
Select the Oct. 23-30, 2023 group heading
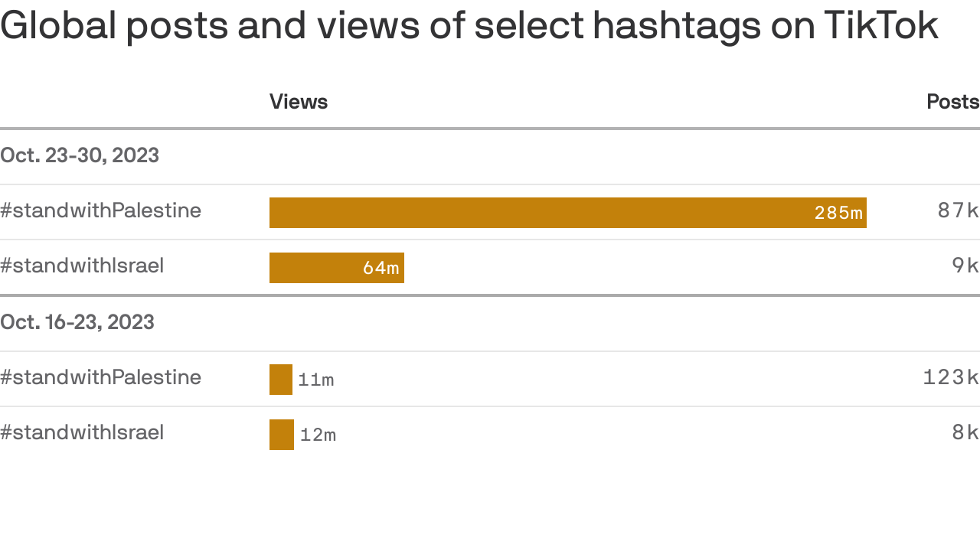tap(80, 155)
